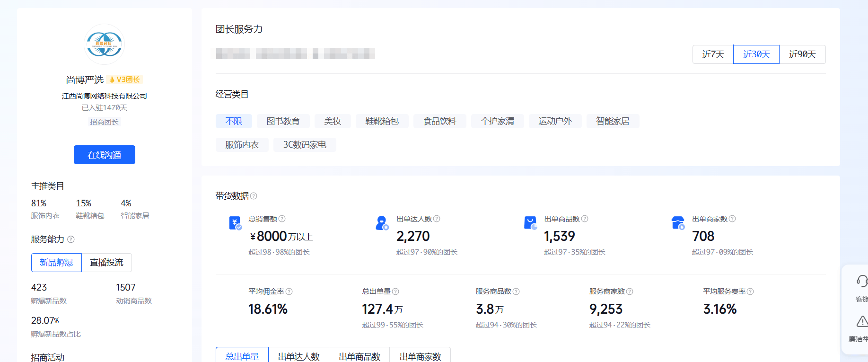Viewport: 868px width, 362px height.
Task: Click help icon next to 服务能力
Action: (x=71, y=239)
